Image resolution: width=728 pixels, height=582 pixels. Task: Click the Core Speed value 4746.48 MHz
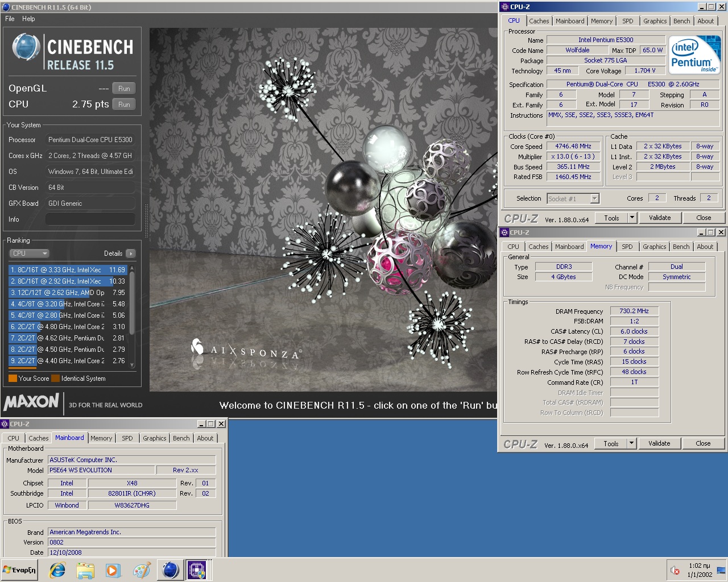(x=573, y=146)
